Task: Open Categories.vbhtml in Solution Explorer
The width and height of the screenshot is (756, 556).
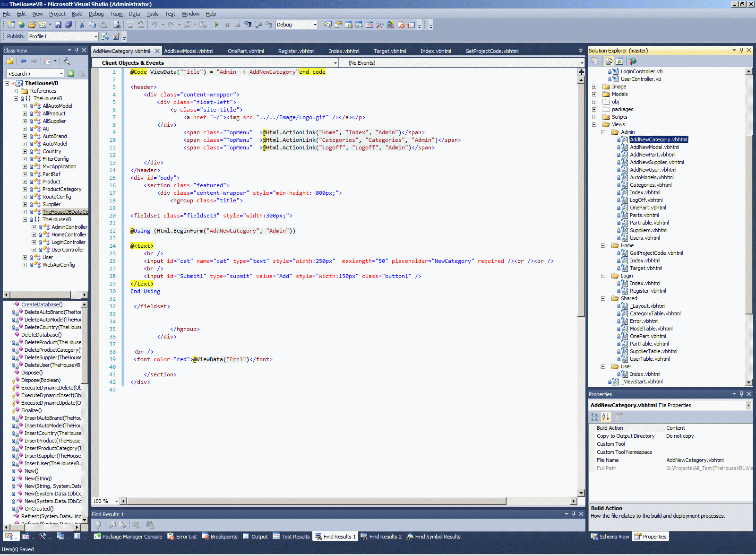Action: point(650,185)
